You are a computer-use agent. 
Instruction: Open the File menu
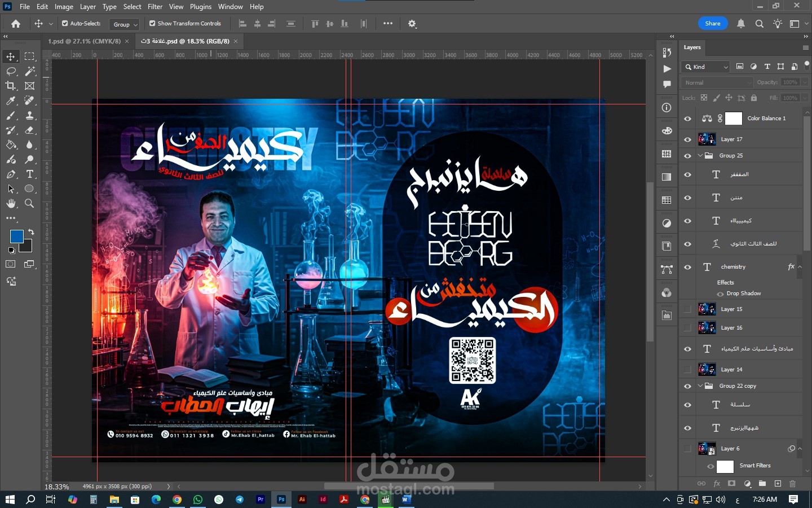pos(25,7)
